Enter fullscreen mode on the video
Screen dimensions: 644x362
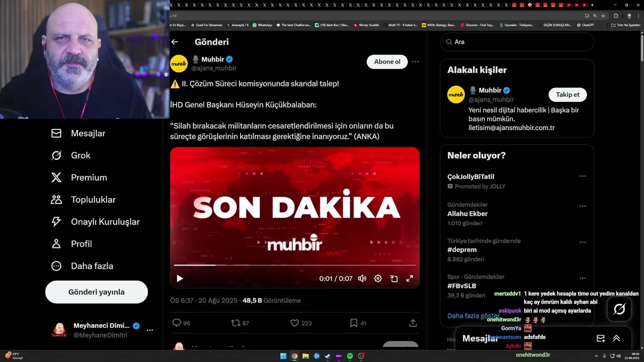(x=410, y=279)
